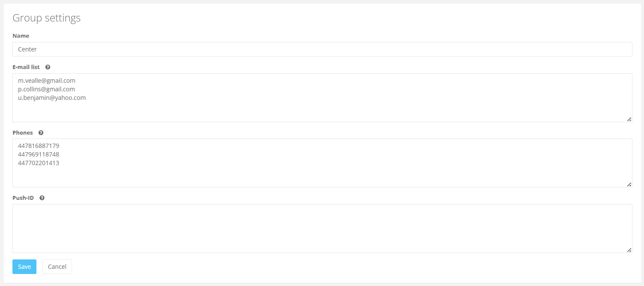Click phone number 447969118748
Screen dimensions: 644x286
point(39,154)
